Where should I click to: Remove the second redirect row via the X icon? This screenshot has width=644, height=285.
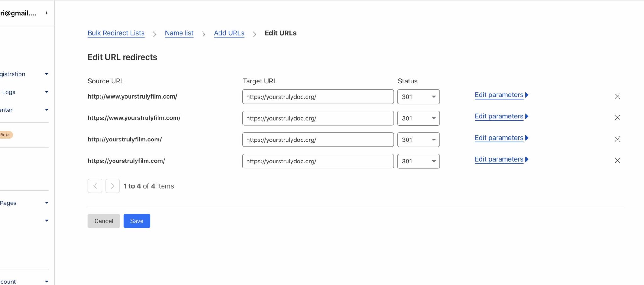[x=617, y=117]
